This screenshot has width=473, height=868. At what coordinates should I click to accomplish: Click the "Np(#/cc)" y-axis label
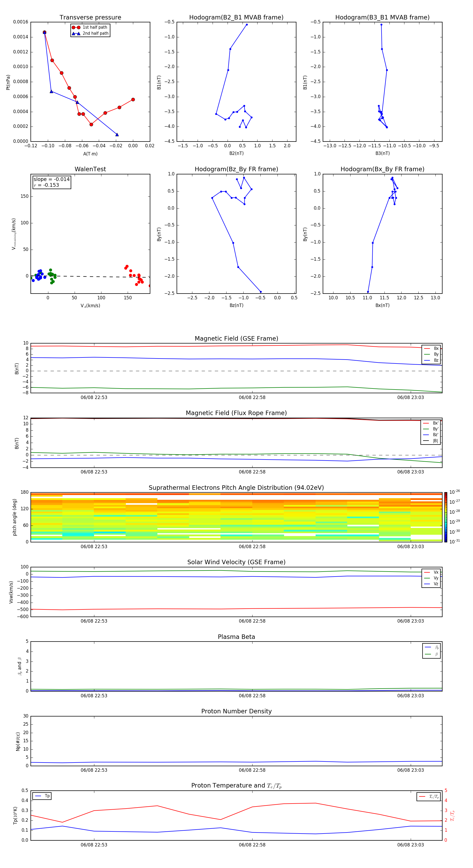pyautogui.click(x=18, y=741)
